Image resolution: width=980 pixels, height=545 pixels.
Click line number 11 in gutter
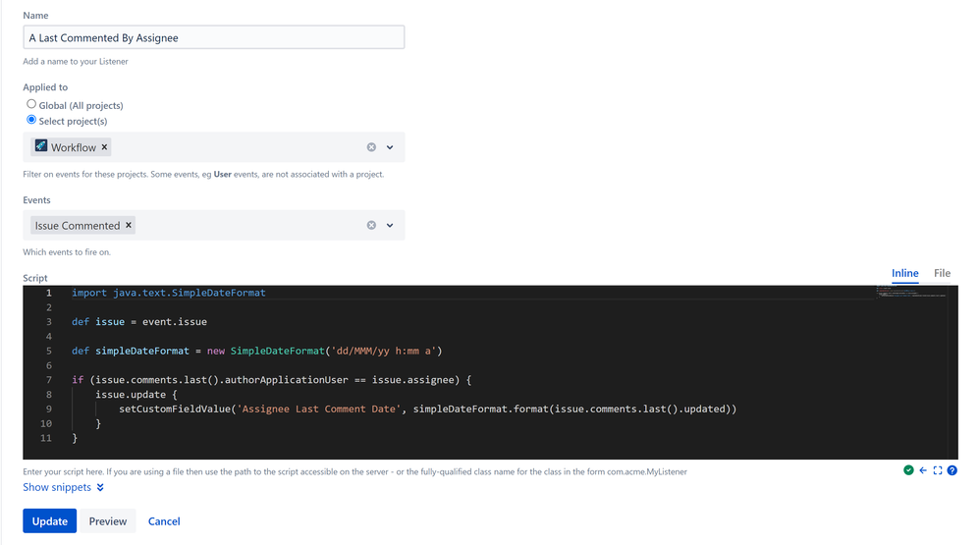coord(45,438)
